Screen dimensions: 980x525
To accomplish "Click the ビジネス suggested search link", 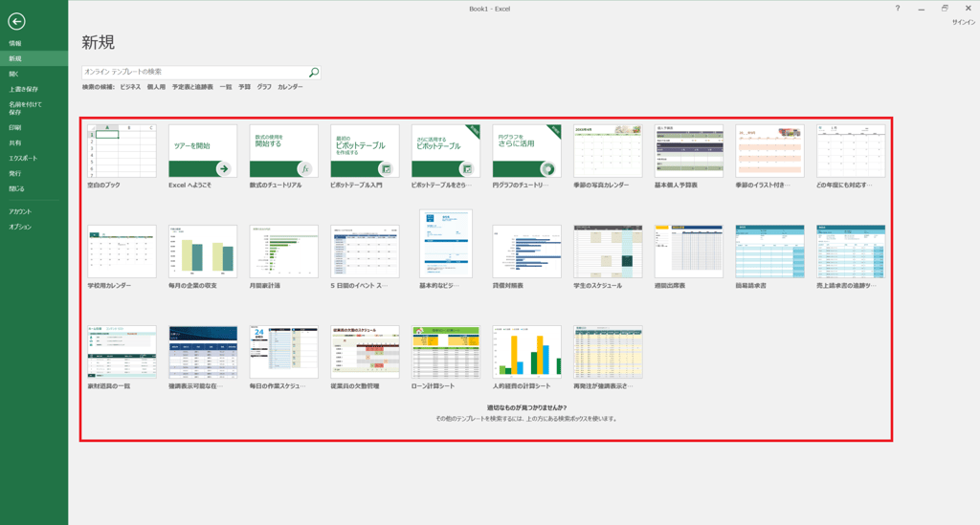I will pos(130,87).
